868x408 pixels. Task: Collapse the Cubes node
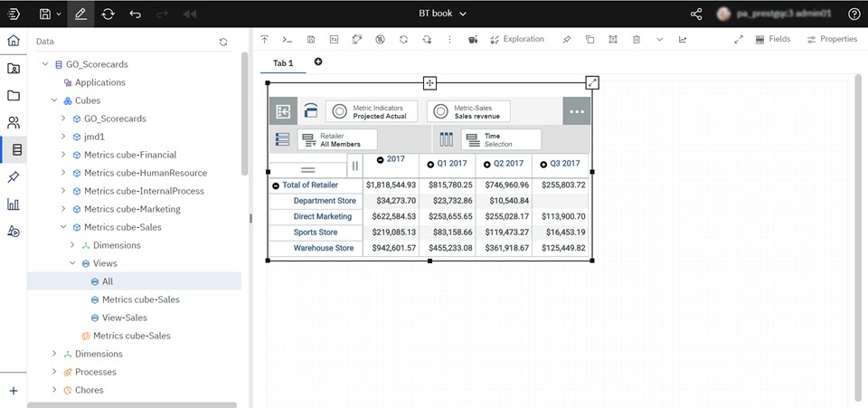tap(54, 100)
